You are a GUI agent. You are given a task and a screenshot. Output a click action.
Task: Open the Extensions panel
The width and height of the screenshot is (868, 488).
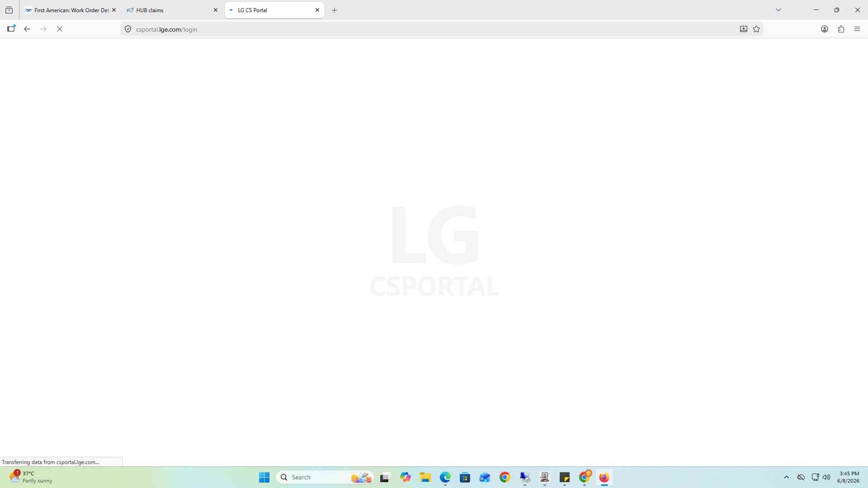click(x=841, y=29)
